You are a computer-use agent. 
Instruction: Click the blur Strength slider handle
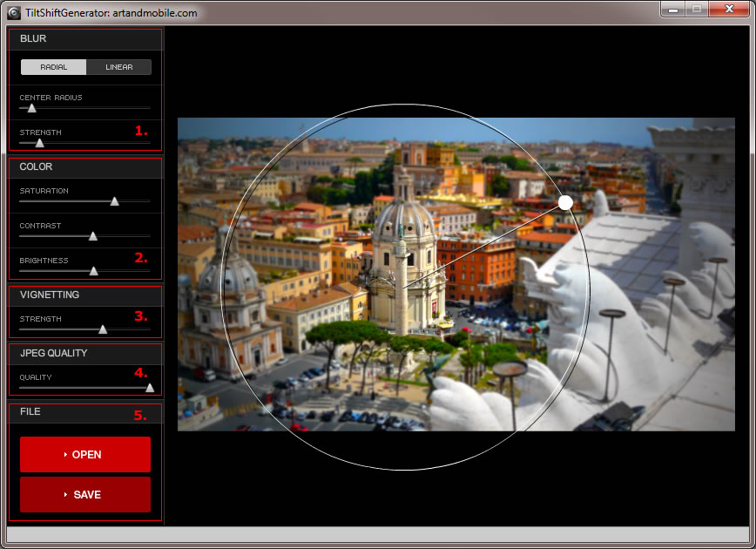point(39,142)
